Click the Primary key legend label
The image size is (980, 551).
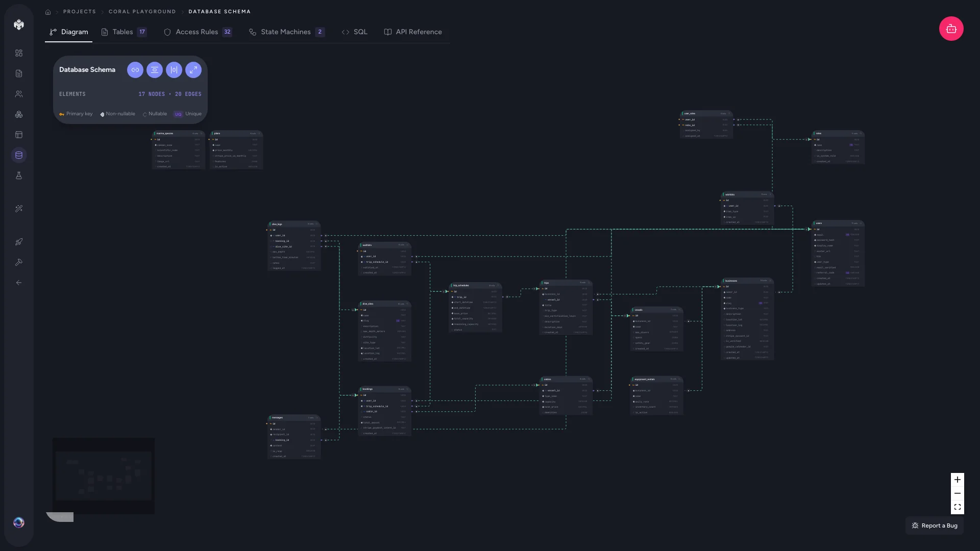(x=79, y=114)
